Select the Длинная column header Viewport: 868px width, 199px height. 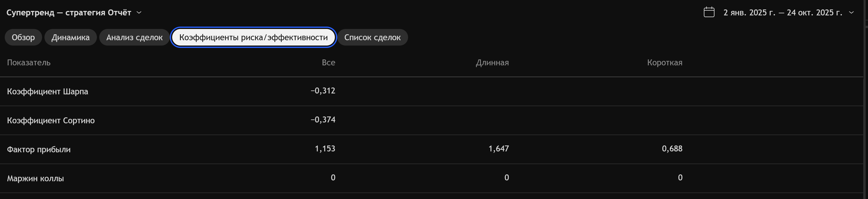(x=492, y=62)
